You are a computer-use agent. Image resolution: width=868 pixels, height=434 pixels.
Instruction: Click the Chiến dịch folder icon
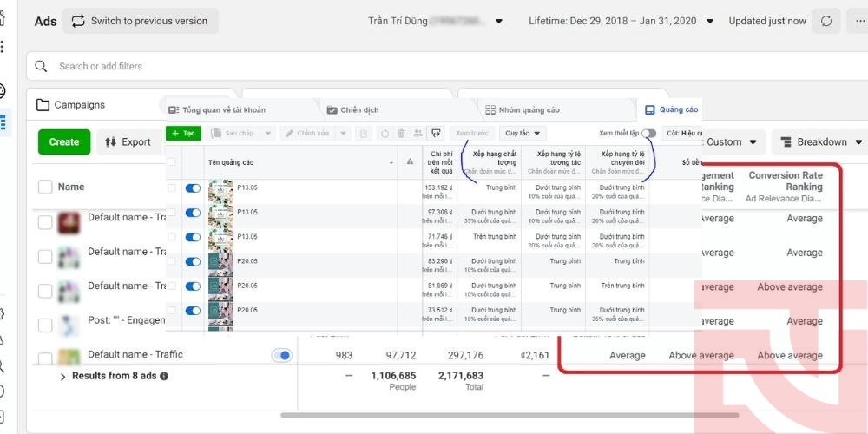tap(332, 109)
